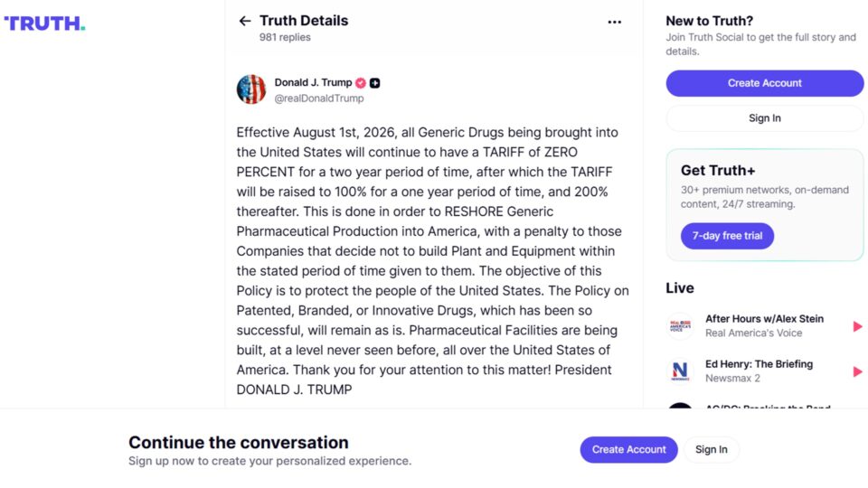Click the TRUTH logo
The height and width of the screenshot is (488, 868).
(x=44, y=23)
